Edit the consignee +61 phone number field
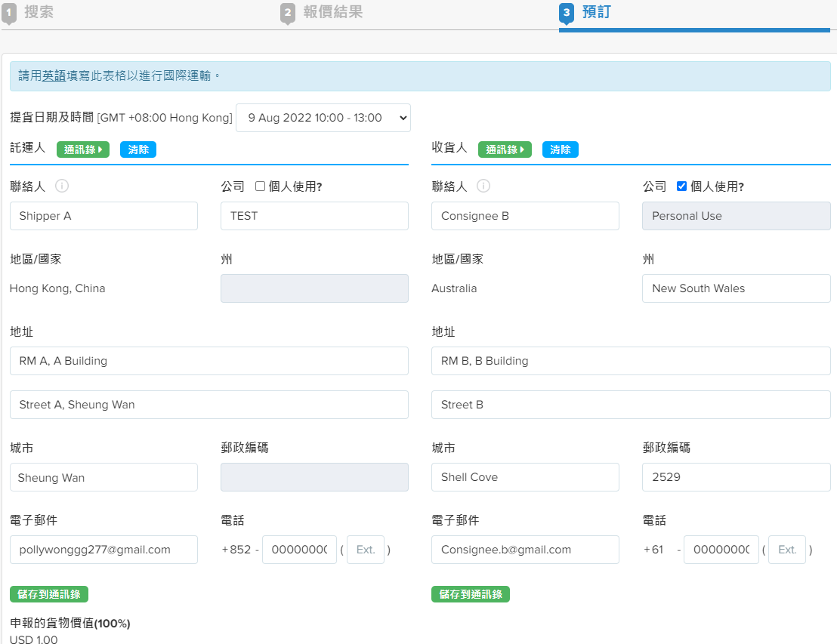The image size is (837, 644). (721, 550)
